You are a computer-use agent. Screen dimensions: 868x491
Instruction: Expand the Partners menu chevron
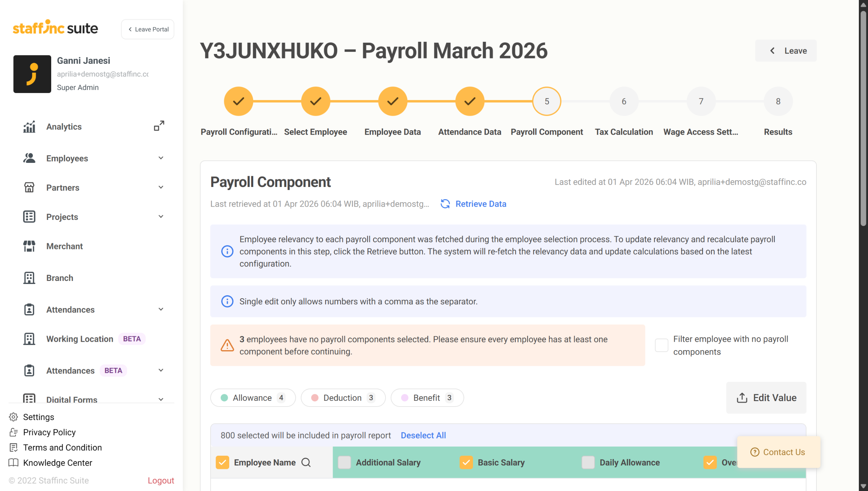[x=161, y=187]
